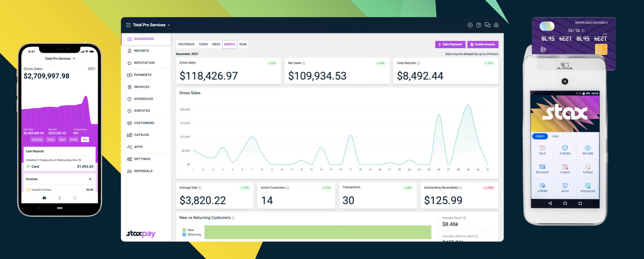The height and width of the screenshot is (259, 644).
Task: Click the Disputes sidebar icon
Action: tap(129, 111)
